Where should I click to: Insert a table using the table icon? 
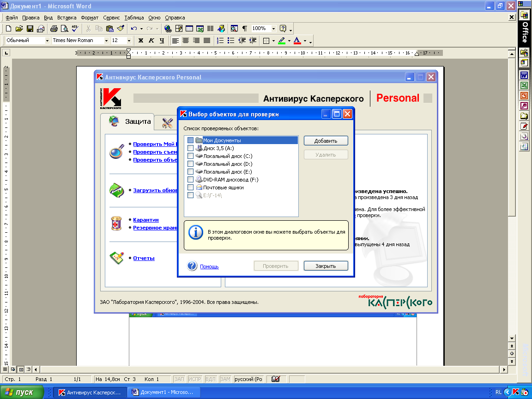pos(189,29)
